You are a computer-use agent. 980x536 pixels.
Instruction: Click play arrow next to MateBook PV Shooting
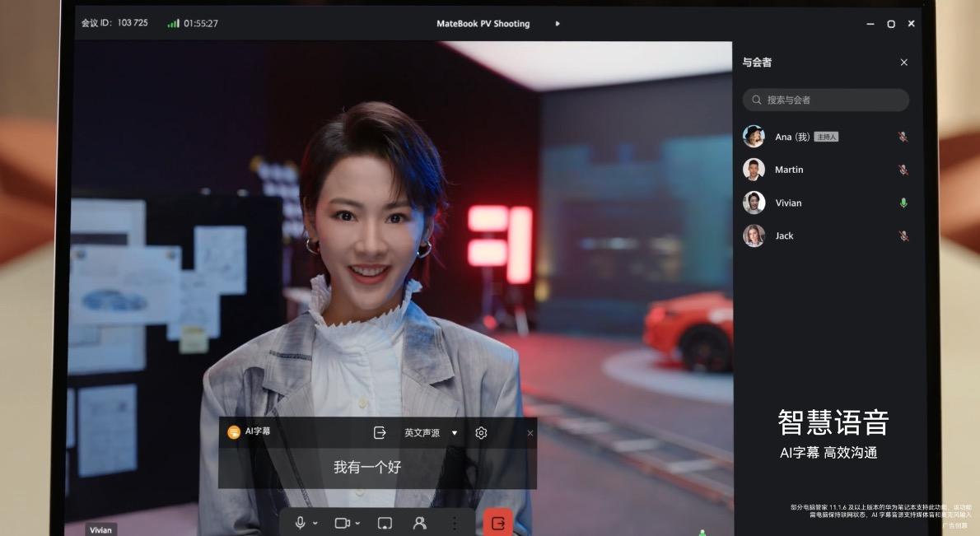tap(558, 24)
